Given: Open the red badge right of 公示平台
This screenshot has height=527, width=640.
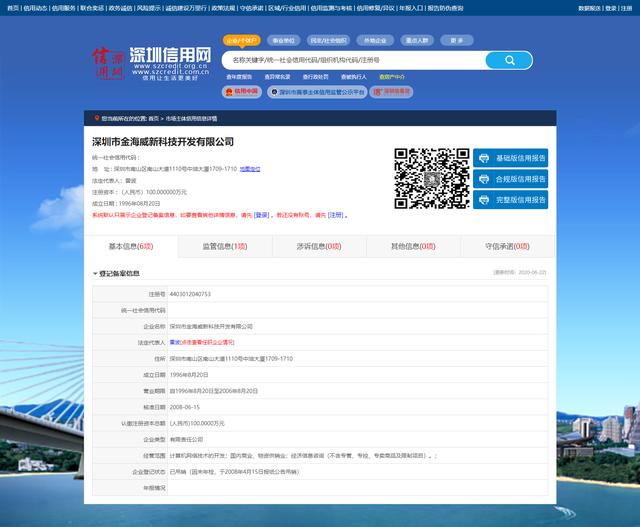Looking at the screenshot, I should click(391, 92).
